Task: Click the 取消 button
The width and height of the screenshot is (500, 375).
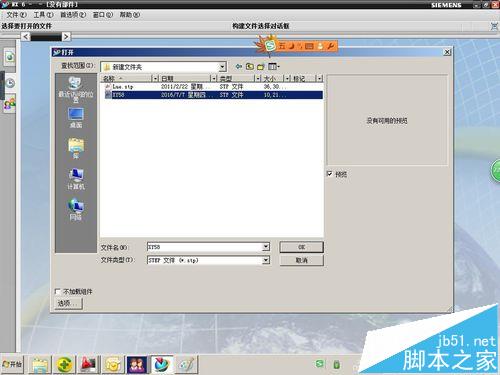Action: [301, 260]
